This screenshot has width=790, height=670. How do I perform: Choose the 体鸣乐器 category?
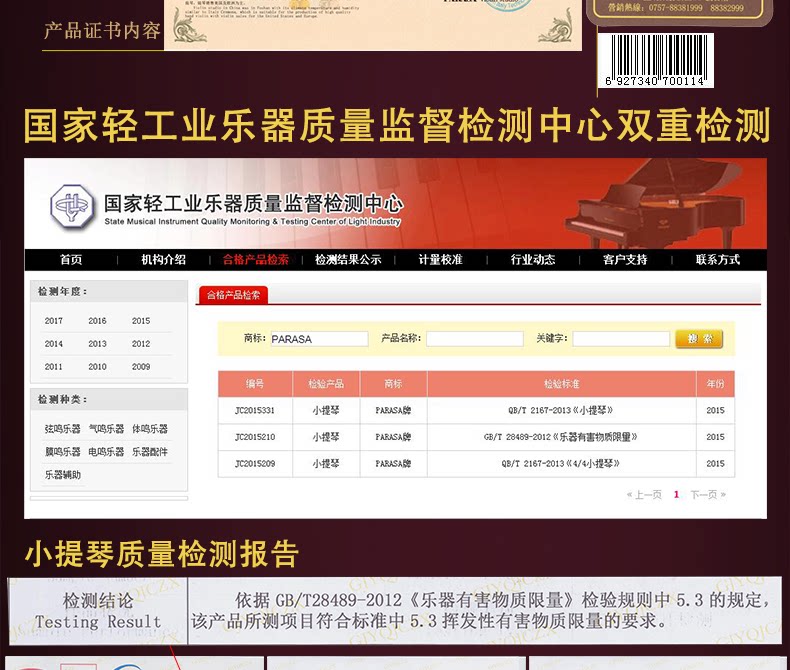(x=150, y=429)
